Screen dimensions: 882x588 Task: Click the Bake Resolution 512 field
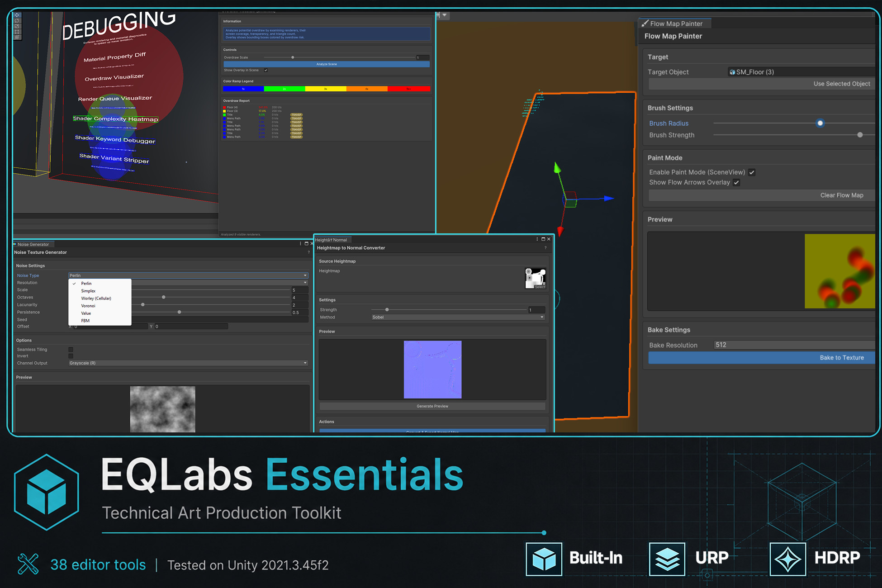(x=795, y=345)
